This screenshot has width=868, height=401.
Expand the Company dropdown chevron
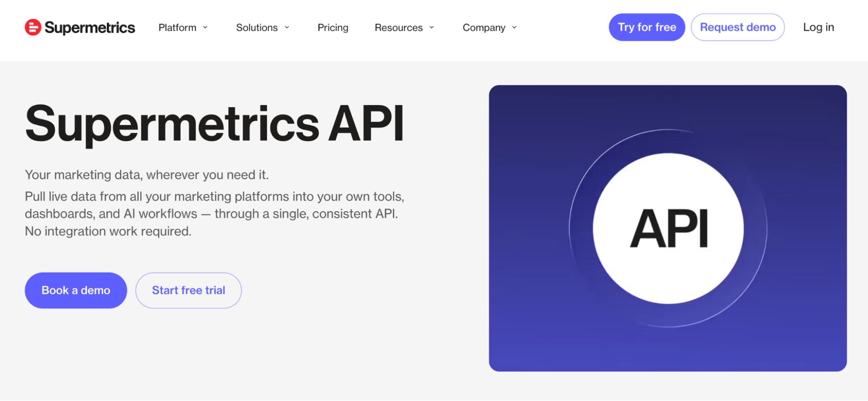[515, 27]
